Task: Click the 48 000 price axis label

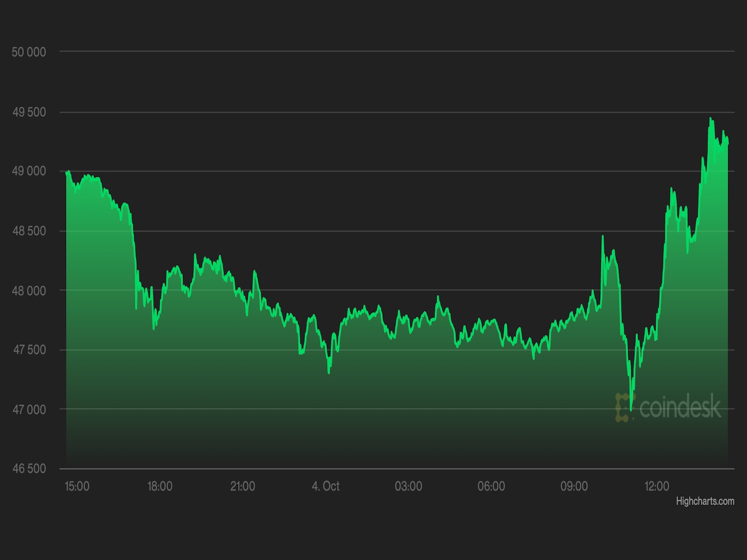Action: [x=29, y=290]
